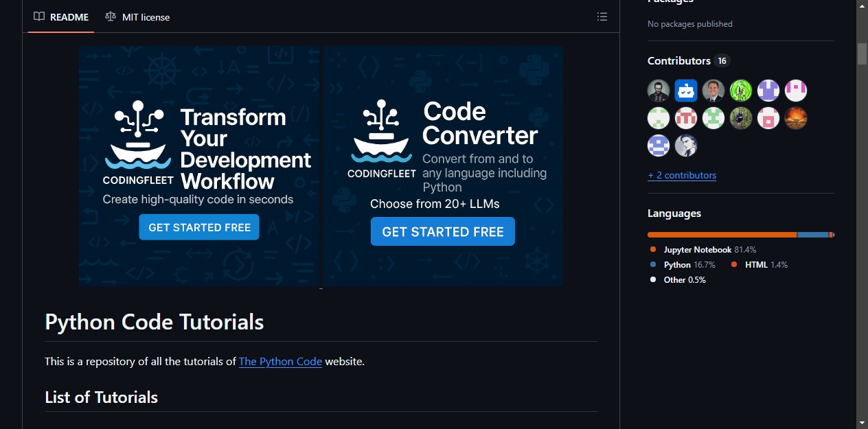Open the pink identicon with center square
Image resolution: width=868 pixels, height=429 pixels.
click(x=768, y=118)
